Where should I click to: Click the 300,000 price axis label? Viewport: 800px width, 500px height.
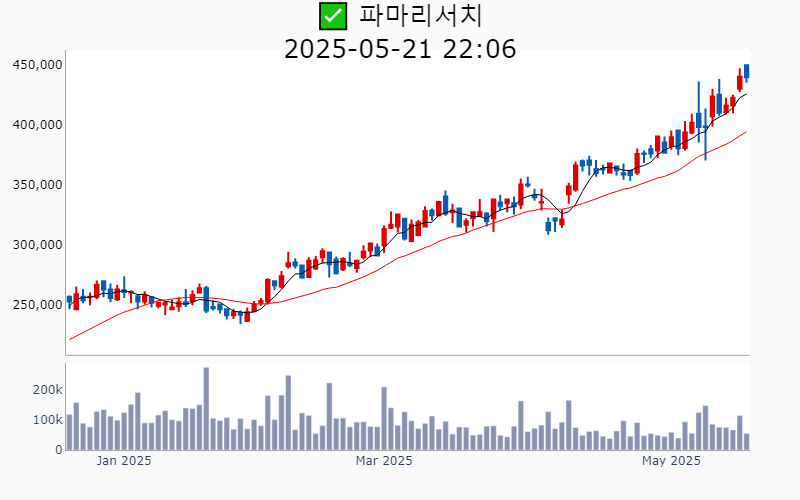click(x=37, y=245)
